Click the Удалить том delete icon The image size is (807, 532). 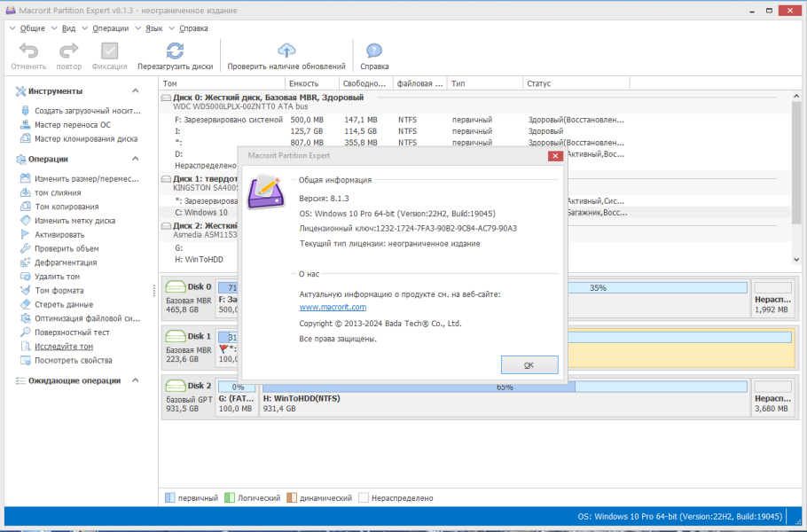pyautogui.click(x=25, y=277)
